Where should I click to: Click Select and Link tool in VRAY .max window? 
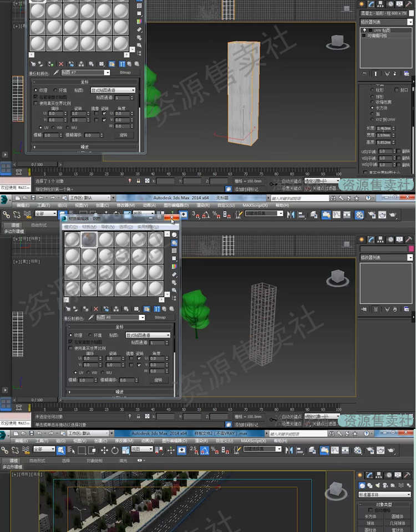click(5, 450)
